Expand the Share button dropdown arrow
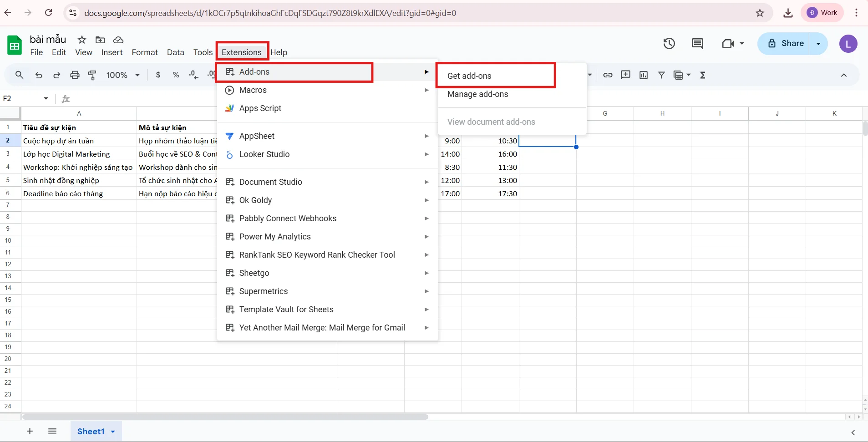 click(x=818, y=44)
